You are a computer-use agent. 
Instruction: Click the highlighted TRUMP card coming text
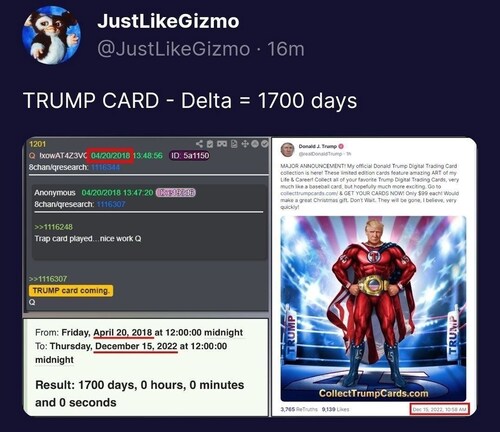(x=71, y=290)
